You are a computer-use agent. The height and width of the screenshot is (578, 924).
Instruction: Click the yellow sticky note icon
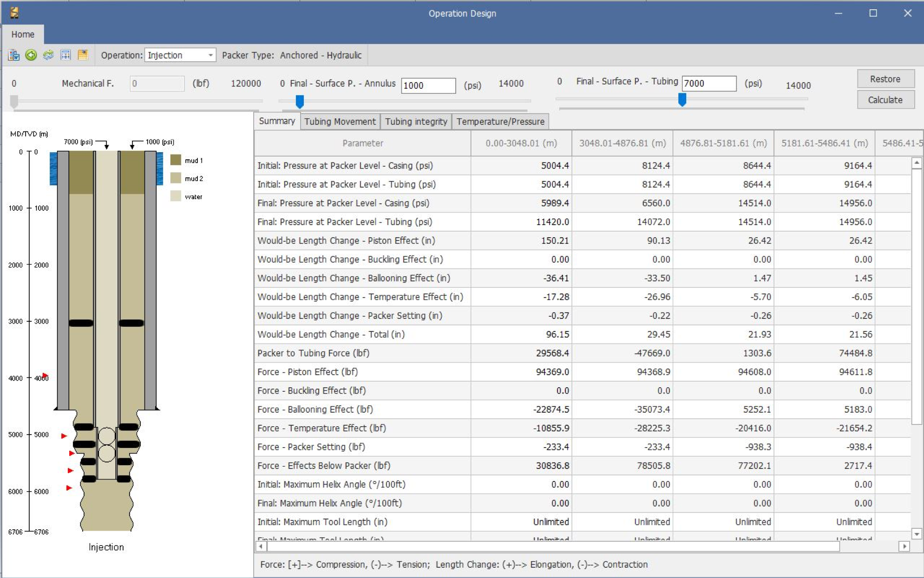click(x=83, y=55)
